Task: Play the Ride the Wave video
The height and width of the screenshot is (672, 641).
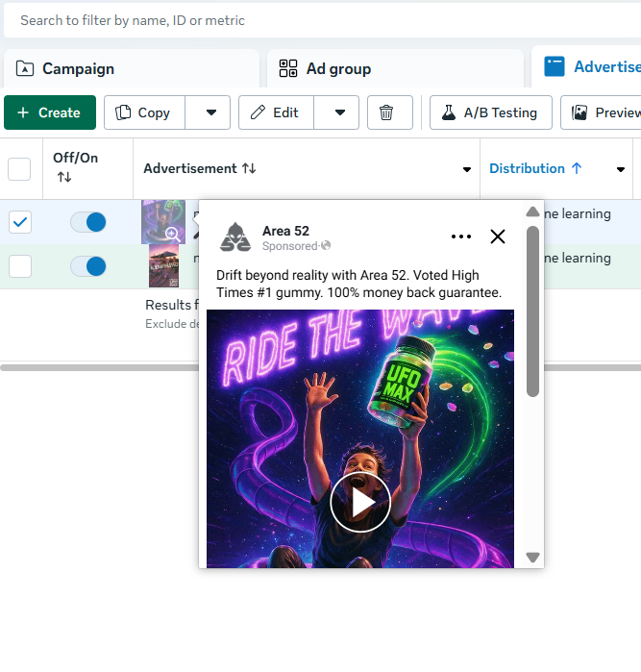Action: pos(360,502)
